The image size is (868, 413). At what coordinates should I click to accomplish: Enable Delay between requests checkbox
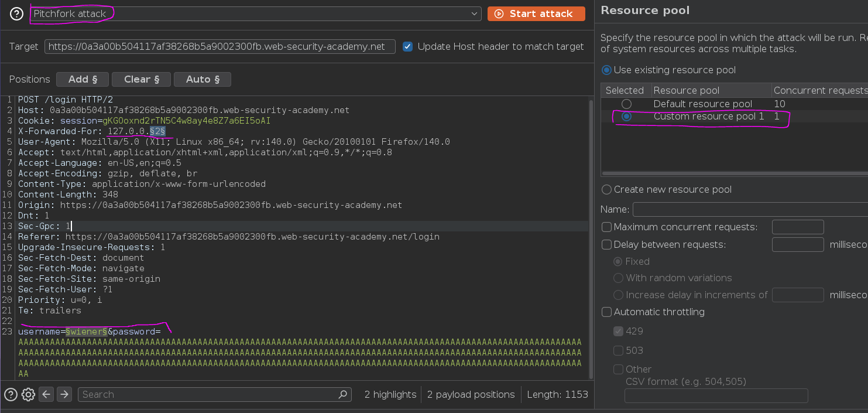point(607,244)
